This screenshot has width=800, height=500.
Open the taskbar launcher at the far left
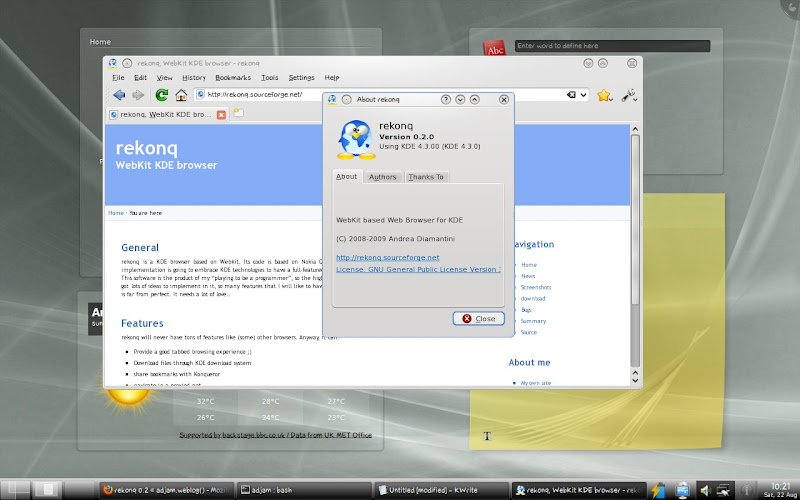click(15, 489)
